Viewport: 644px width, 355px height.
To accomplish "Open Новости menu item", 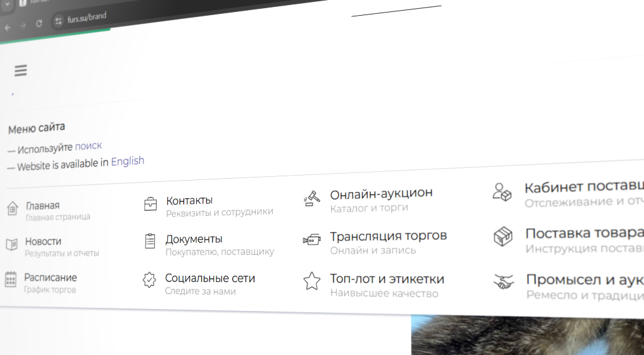I will (x=43, y=241).
